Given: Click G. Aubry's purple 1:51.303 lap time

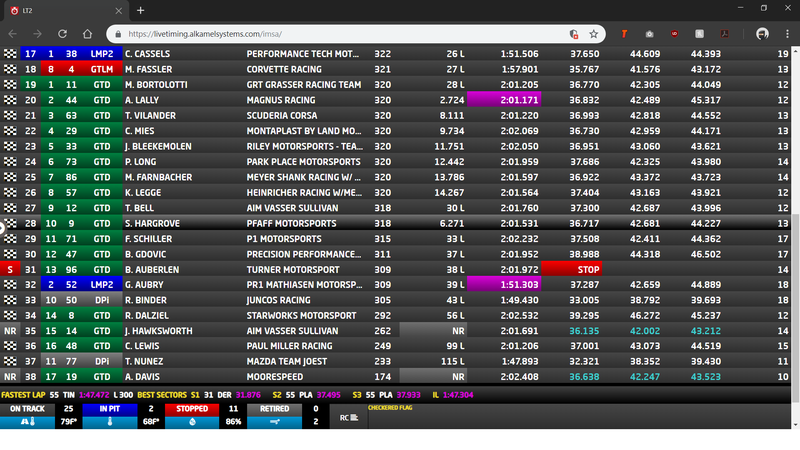Looking at the screenshot, I should coord(504,285).
